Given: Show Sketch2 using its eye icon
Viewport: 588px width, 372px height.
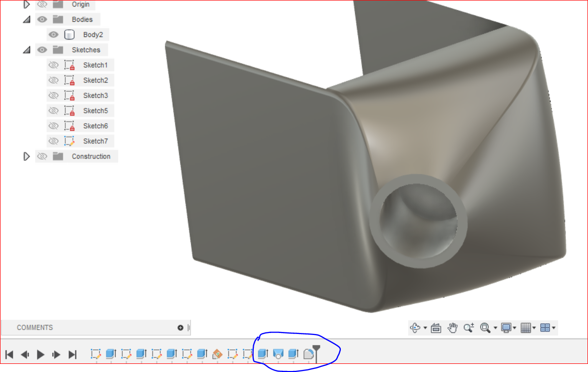Looking at the screenshot, I should click(54, 80).
